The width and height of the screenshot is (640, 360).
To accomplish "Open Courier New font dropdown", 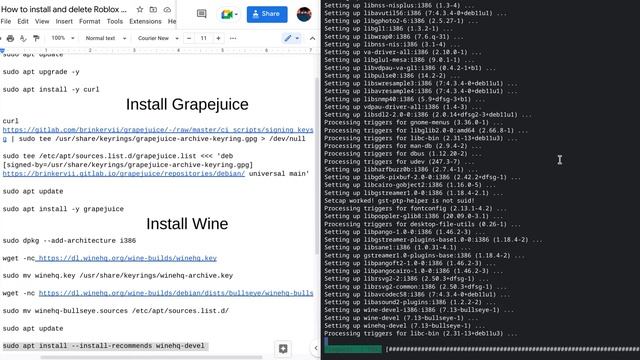I will (x=158, y=38).
